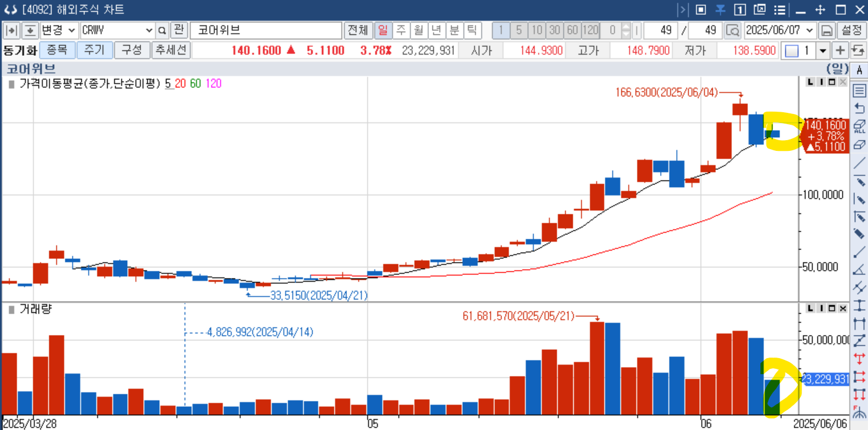Select the trend line drawing tool
This screenshot has height=430, width=868.
(x=859, y=162)
